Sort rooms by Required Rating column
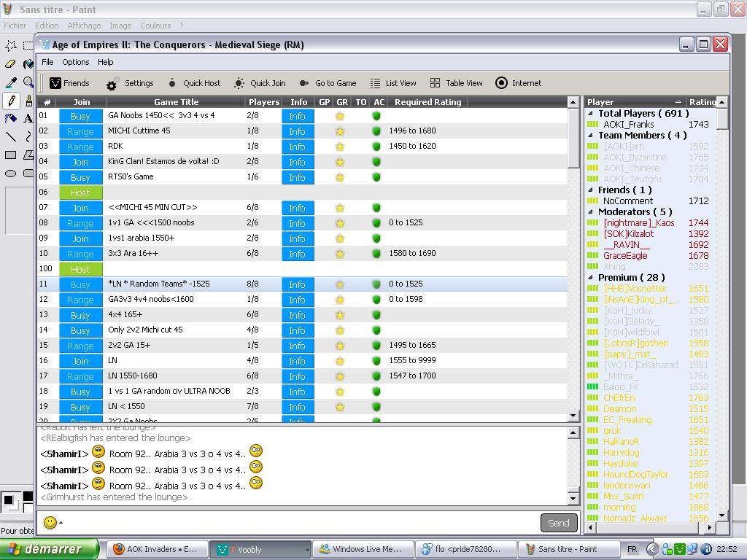Image resolution: width=747 pixels, height=560 pixels. [x=427, y=102]
